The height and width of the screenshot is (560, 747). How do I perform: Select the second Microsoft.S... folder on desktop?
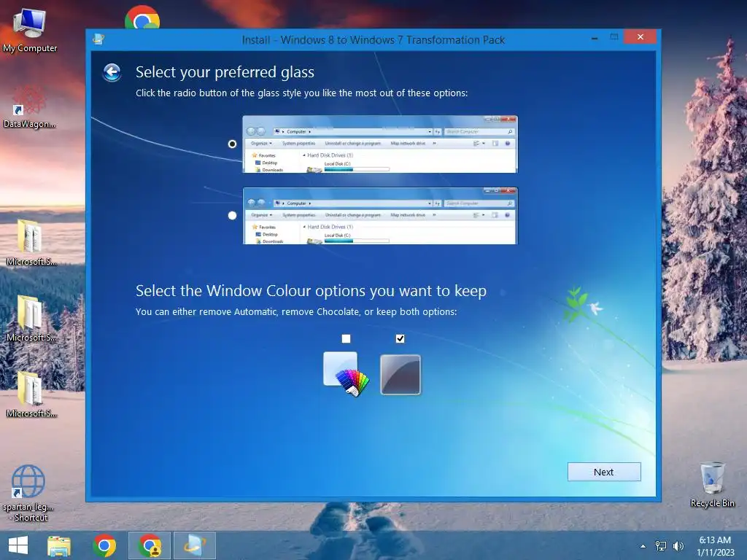tap(31, 318)
